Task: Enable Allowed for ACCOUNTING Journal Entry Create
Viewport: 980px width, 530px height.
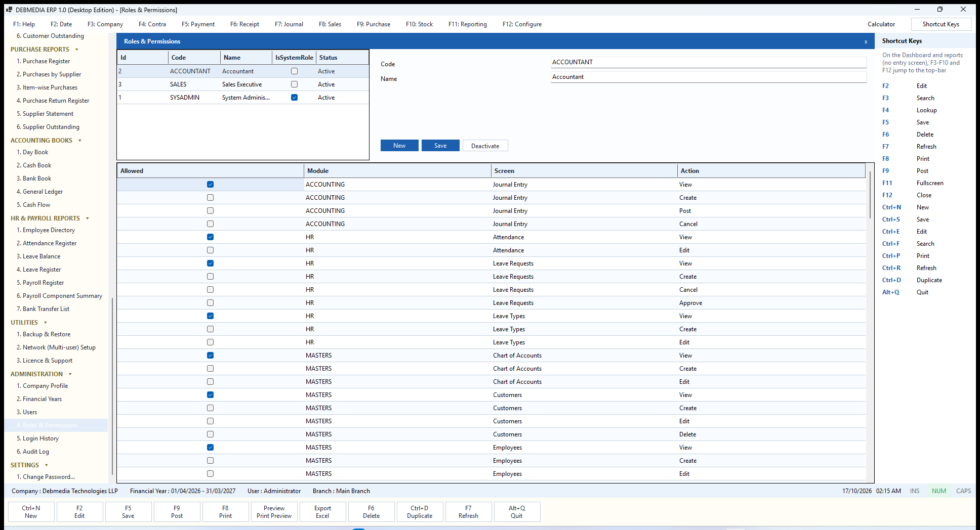Action: tap(210, 198)
